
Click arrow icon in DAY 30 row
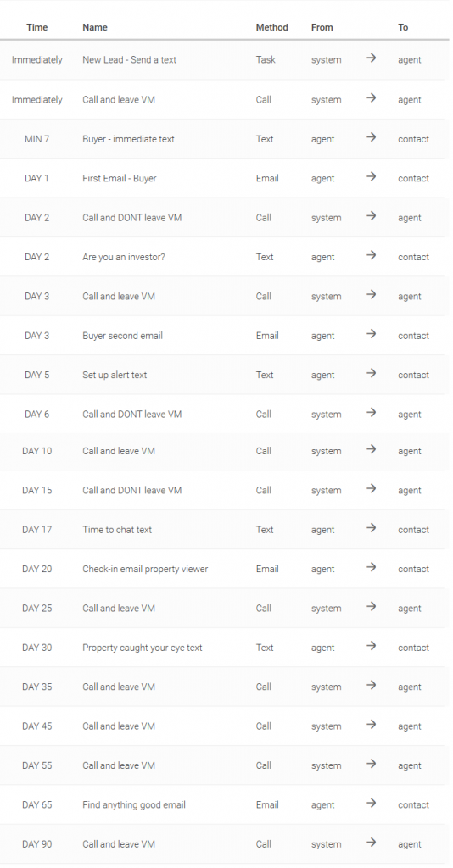click(371, 646)
